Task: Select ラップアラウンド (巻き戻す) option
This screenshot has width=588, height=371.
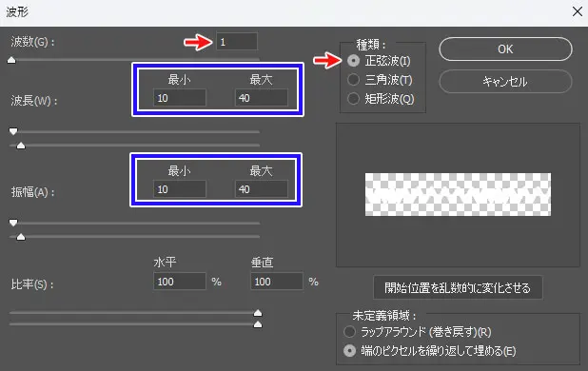Action: click(x=349, y=332)
